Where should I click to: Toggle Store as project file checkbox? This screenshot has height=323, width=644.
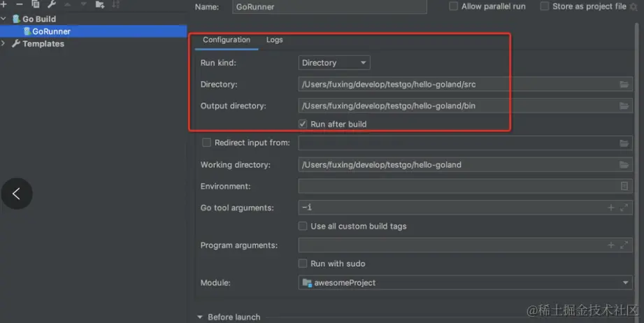545,6
